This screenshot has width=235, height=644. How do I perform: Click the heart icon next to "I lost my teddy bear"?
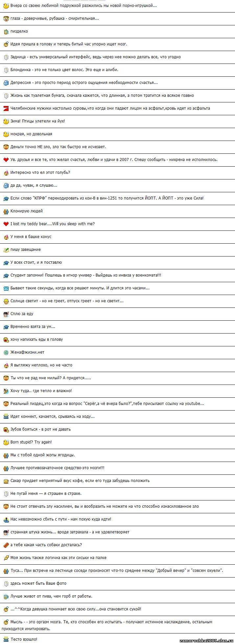click(x=6, y=224)
